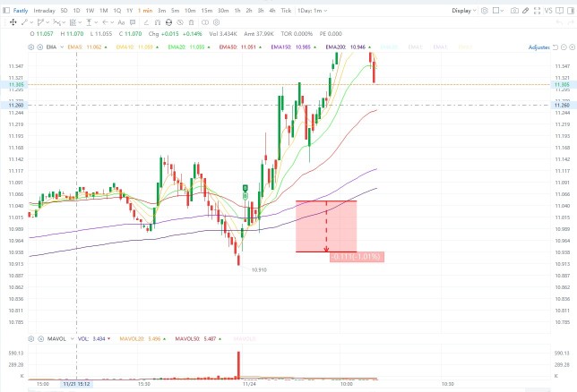Switch to the 5m timeframe
The image size is (577, 392).
pyautogui.click(x=176, y=11)
